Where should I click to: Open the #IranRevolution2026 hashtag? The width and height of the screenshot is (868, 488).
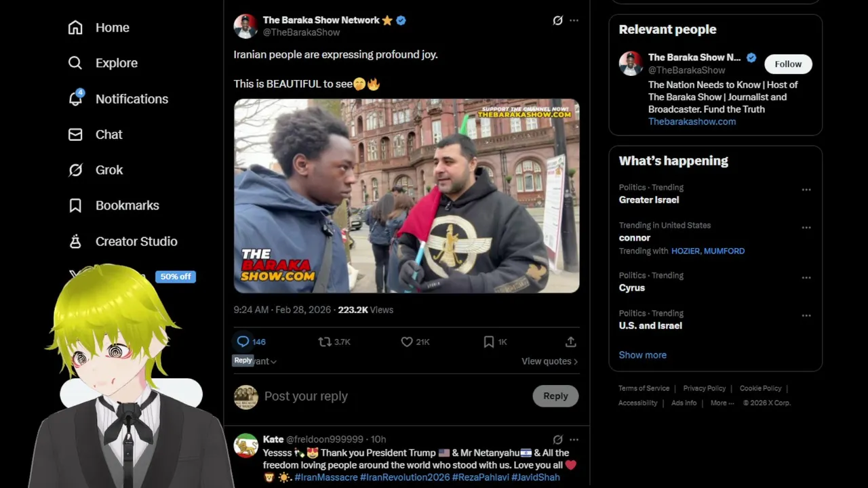click(x=405, y=477)
